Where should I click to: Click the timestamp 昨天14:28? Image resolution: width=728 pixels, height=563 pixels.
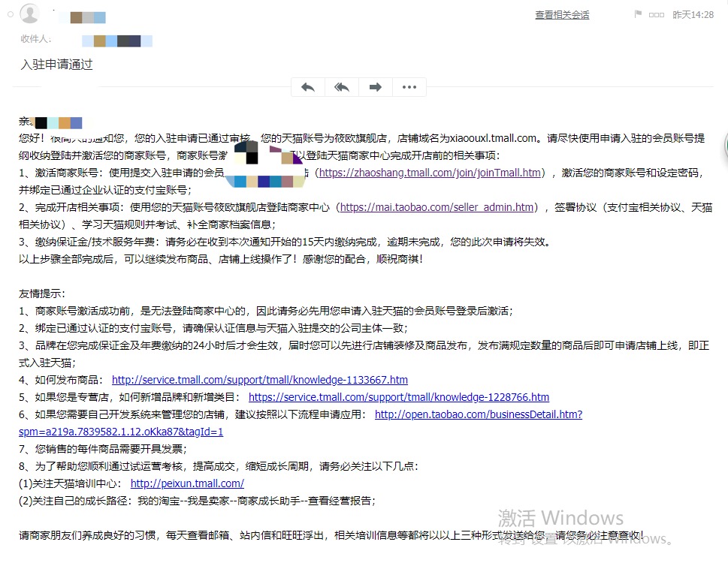(693, 15)
